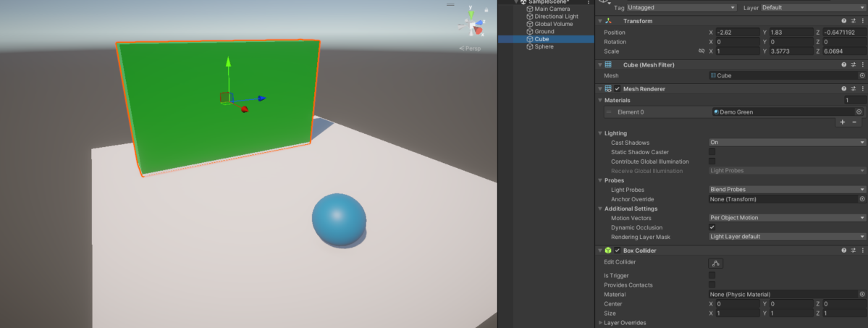This screenshot has height=328, width=868.
Task: Remove material slot with minus button
Action: pos(854,122)
